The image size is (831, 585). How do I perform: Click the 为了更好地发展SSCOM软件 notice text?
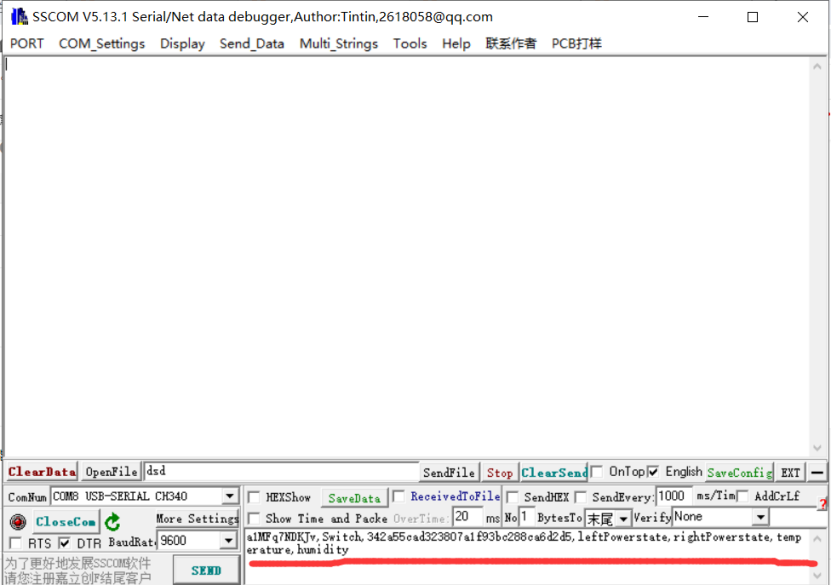[78, 563]
